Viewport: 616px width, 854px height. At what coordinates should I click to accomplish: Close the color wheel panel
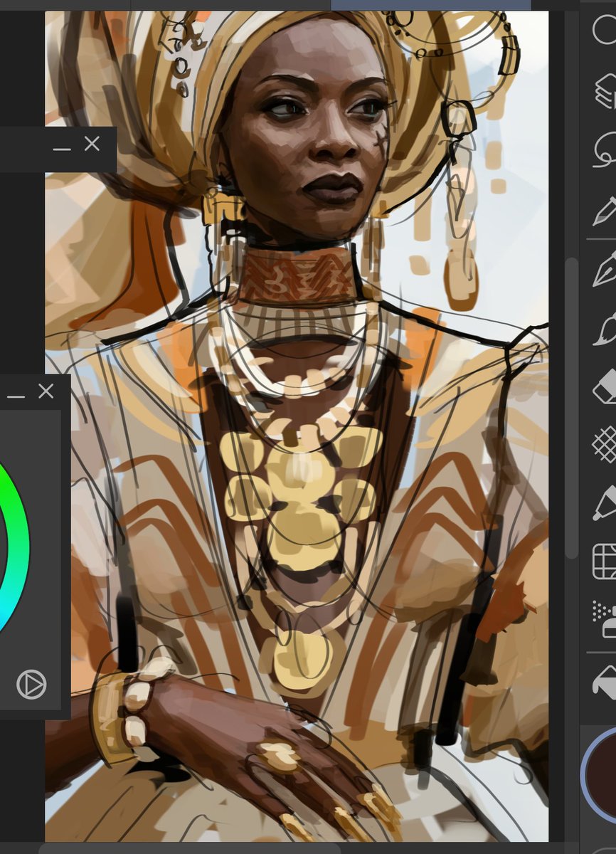pos(46,391)
